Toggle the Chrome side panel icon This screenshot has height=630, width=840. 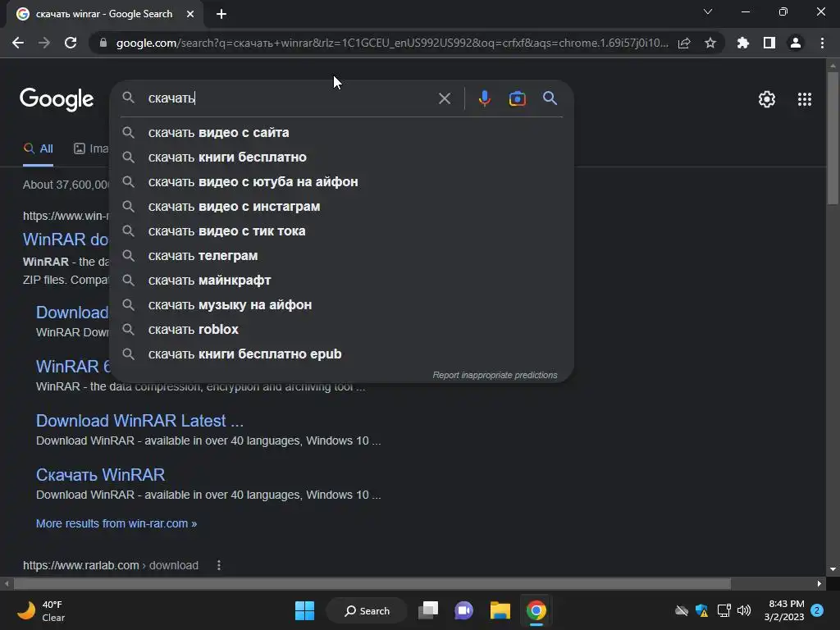click(x=769, y=43)
